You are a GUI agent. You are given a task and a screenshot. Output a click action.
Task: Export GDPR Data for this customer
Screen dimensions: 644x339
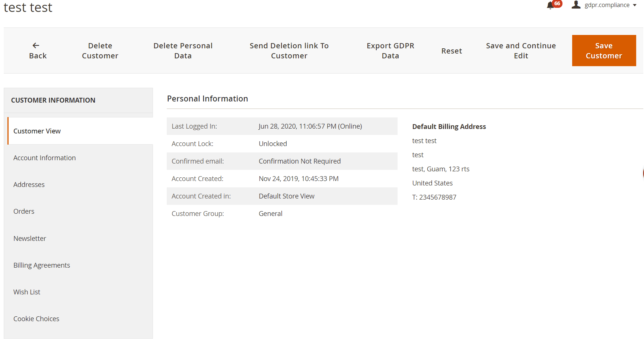point(390,50)
